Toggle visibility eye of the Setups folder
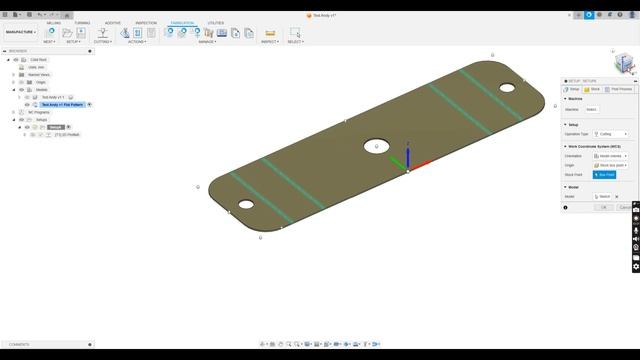The height and width of the screenshot is (360, 640). (x=22, y=120)
